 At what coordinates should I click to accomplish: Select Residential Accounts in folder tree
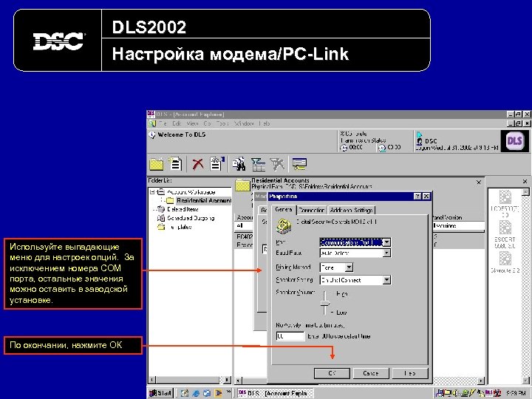(204, 200)
